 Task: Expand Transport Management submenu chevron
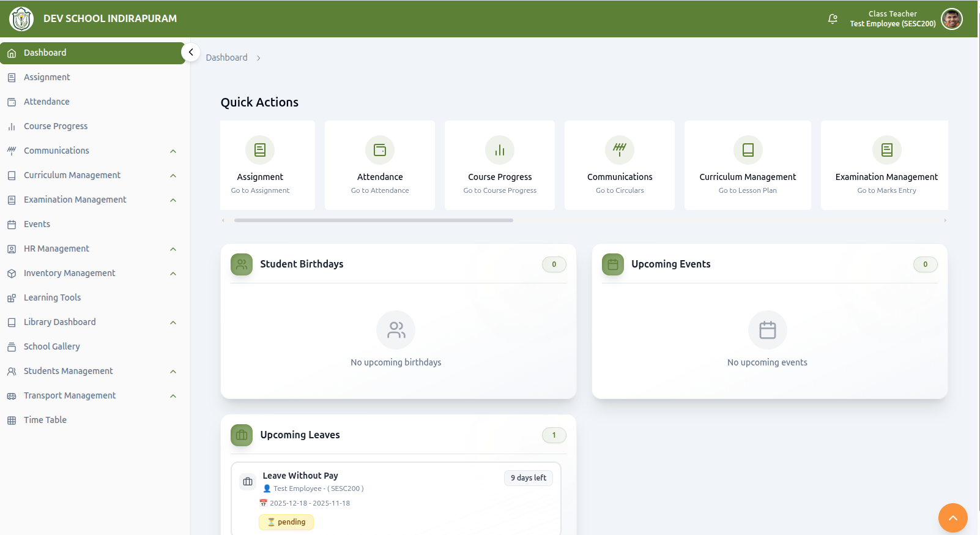[173, 396]
